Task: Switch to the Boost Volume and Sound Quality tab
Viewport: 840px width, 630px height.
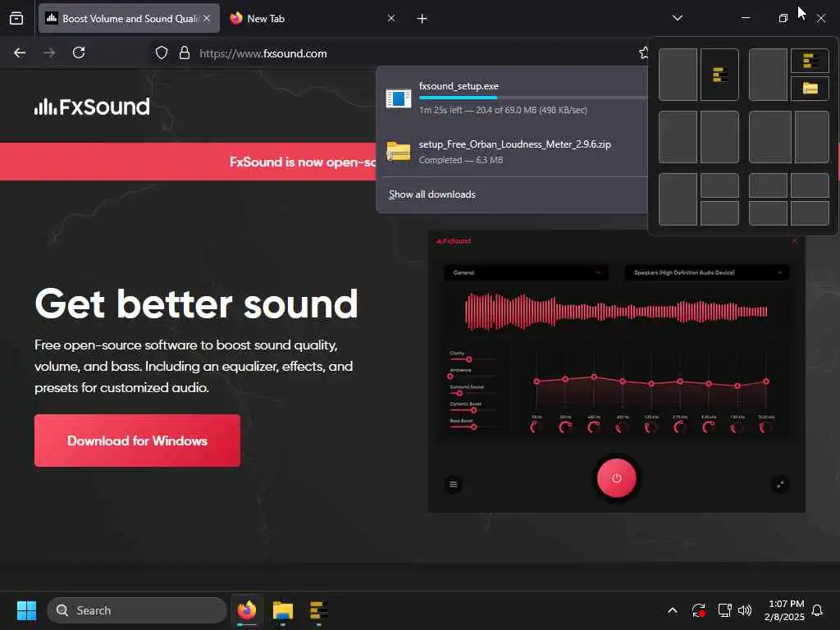Action: pos(129,18)
